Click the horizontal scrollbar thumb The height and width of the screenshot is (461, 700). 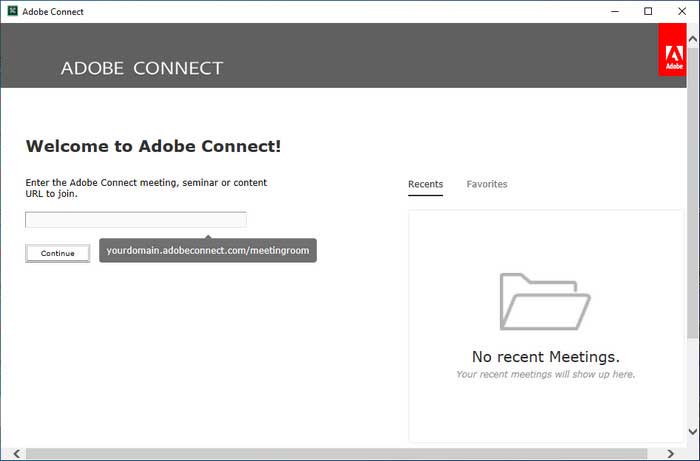point(337,454)
